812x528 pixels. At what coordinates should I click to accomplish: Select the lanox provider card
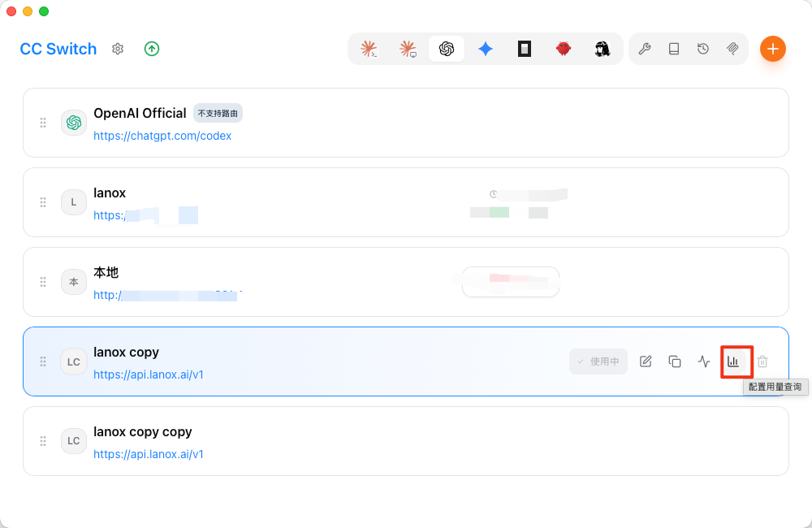(x=406, y=202)
